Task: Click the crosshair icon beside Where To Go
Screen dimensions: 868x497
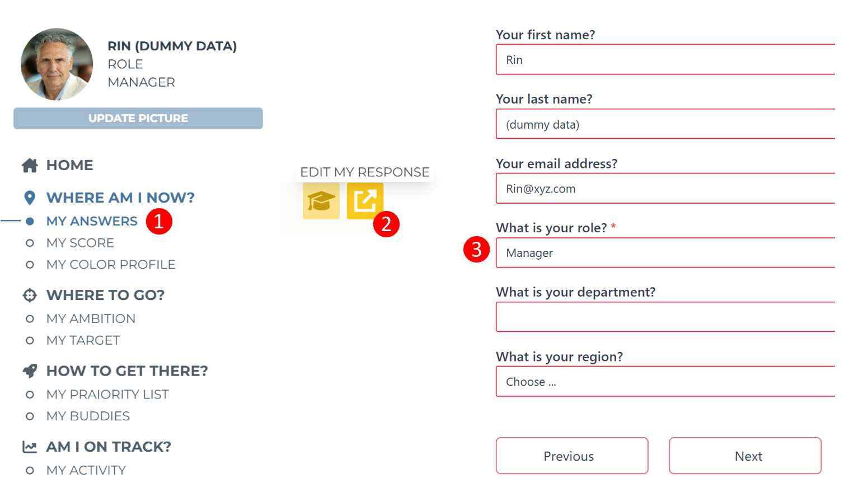Action: [x=30, y=295]
